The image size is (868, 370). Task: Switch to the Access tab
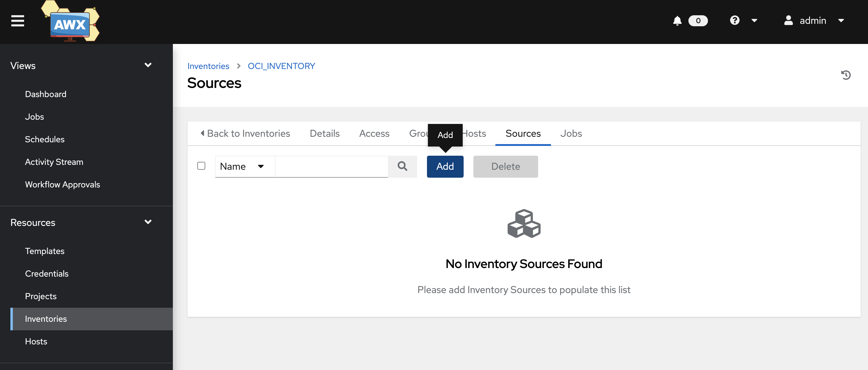click(374, 133)
